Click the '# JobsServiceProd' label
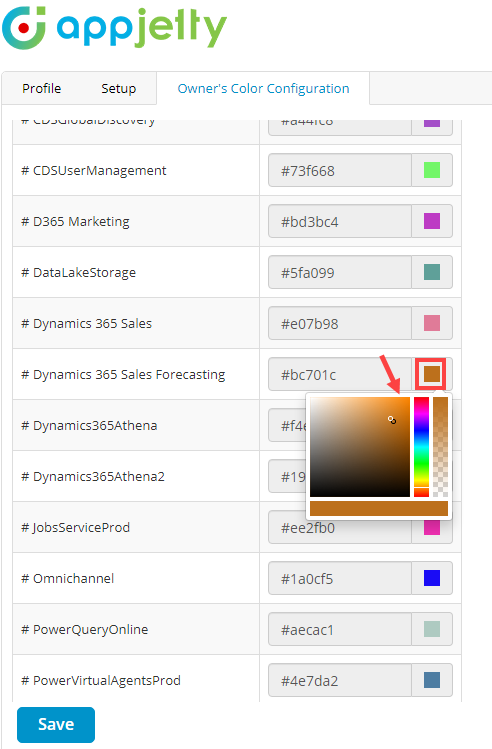This screenshot has width=492, height=749. [75, 527]
